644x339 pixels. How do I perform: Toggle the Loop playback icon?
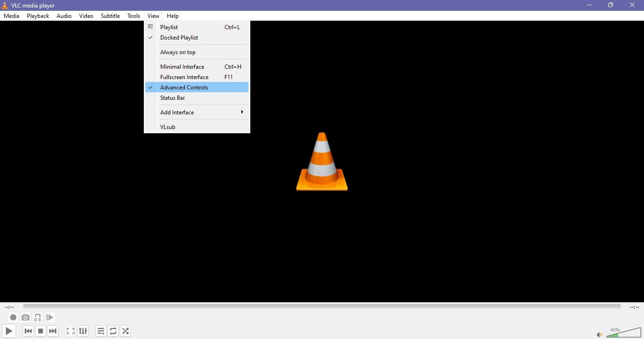point(113,331)
